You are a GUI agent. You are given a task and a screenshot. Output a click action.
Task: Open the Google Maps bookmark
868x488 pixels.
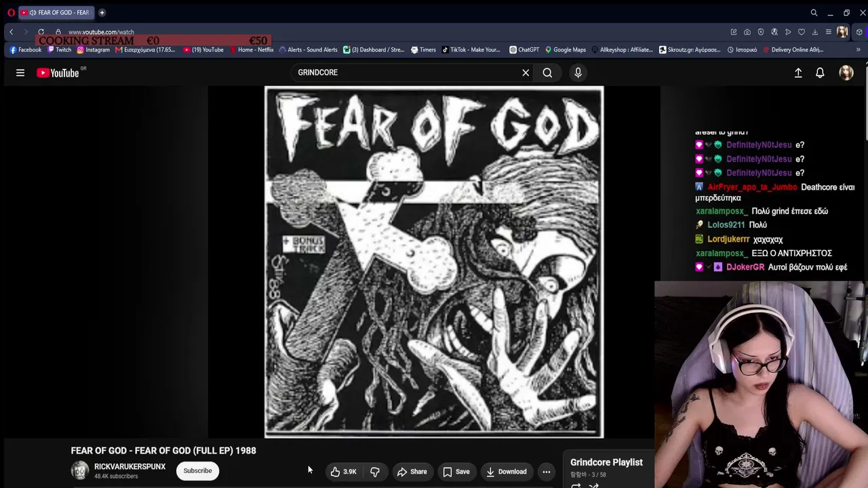tap(566, 49)
